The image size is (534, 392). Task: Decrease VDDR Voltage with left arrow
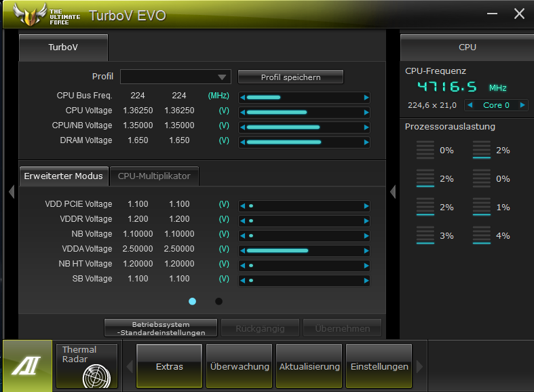[x=242, y=221]
